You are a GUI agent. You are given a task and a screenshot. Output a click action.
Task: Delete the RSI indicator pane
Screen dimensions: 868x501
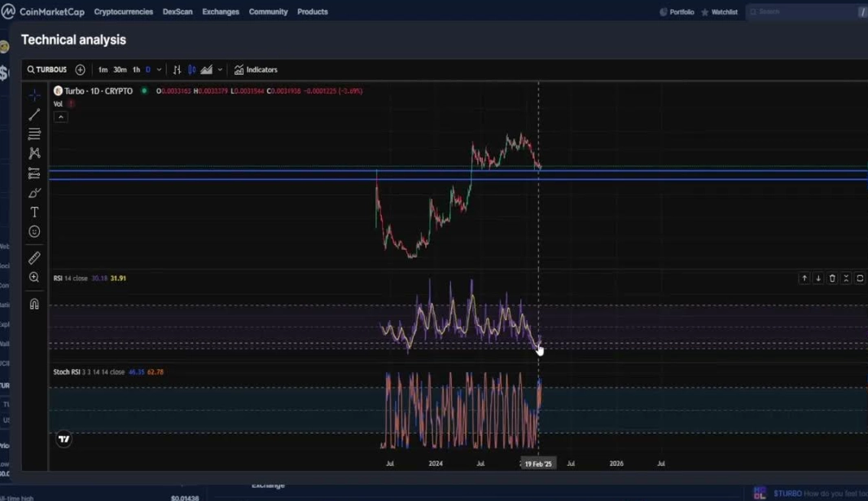pyautogui.click(x=832, y=278)
